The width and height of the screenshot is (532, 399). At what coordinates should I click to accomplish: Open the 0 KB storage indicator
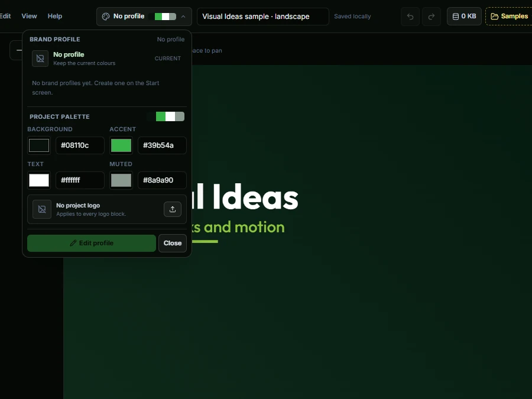(464, 17)
